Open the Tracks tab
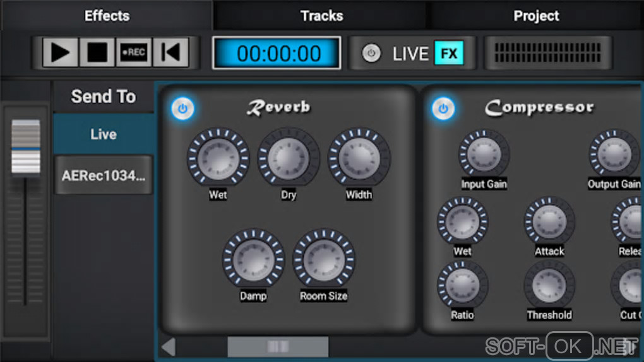 click(321, 16)
